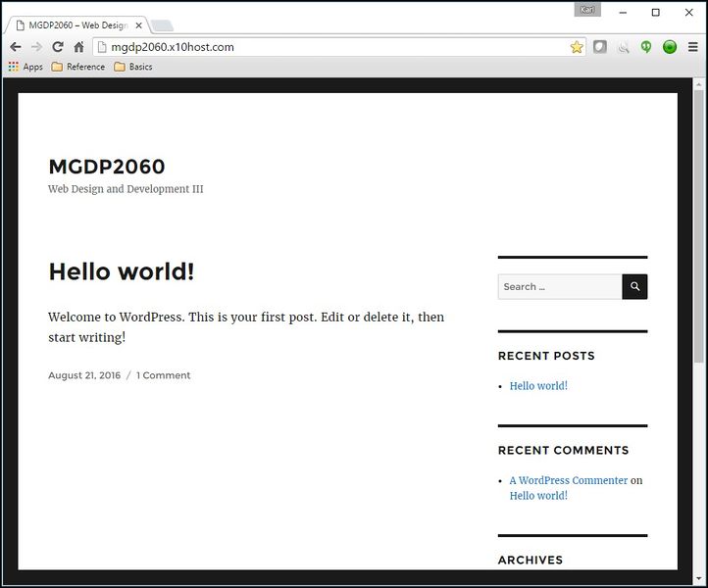Open the Apps grid shortcut
This screenshot has width=708, height=588.
(x=25, y=67)
